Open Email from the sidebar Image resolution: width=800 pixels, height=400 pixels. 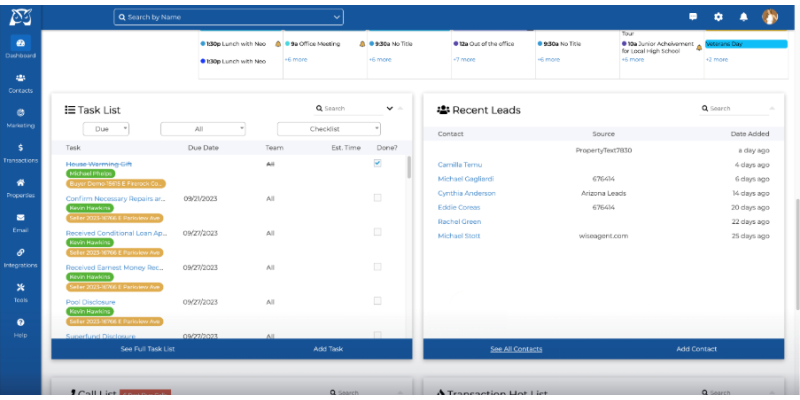(x=21, y=222)
